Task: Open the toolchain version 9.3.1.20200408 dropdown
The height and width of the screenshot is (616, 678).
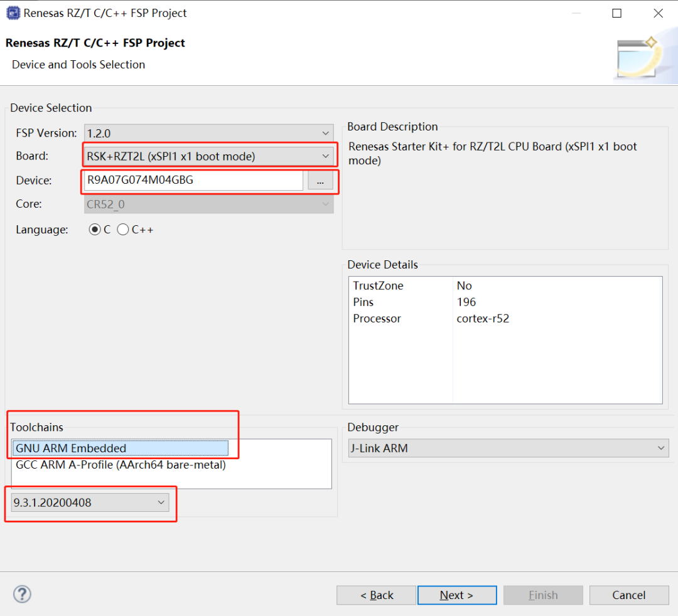Action: pos(90,502)
